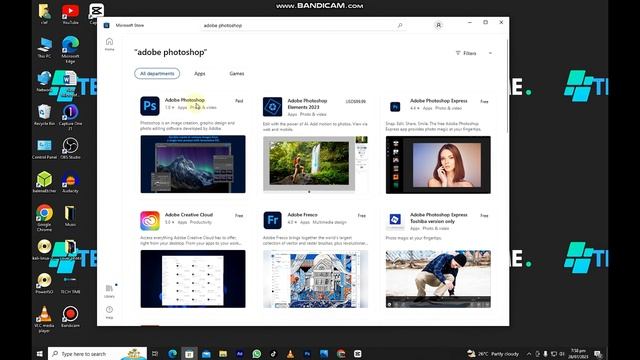Open the user account profile icon

438,25
